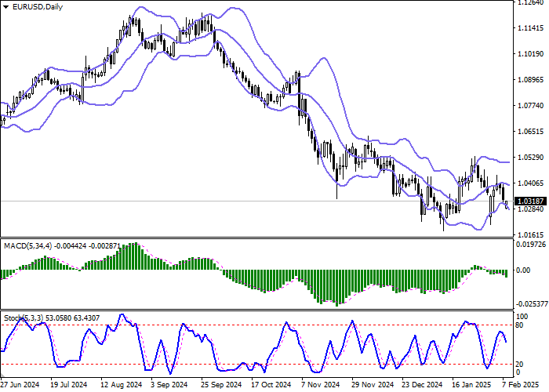Click the 1.05290 price axis value
Screen dimensions: 549x392
tap(530, 158)
